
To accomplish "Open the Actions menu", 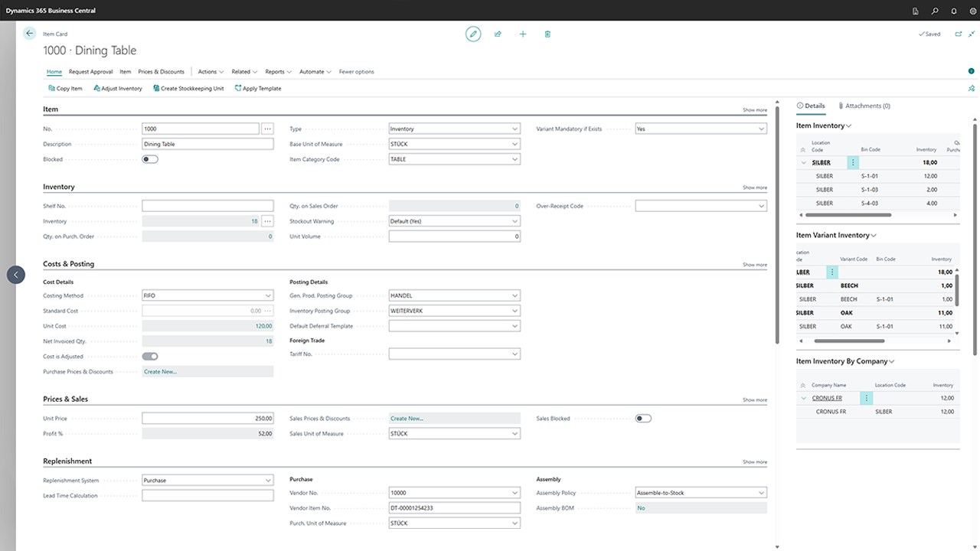I will (x=209, y=71).
